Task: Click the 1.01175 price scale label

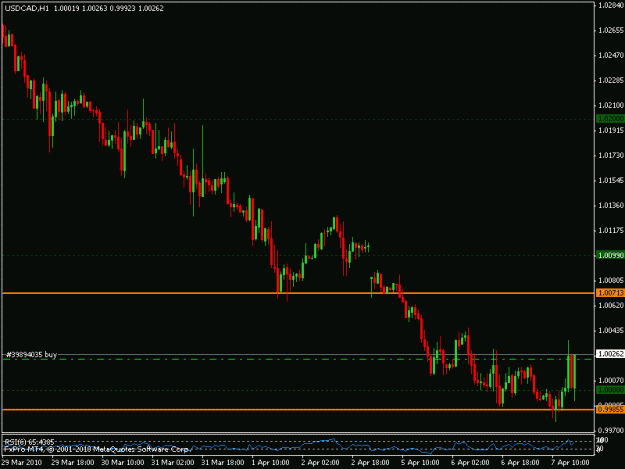Action: (611, 230)
